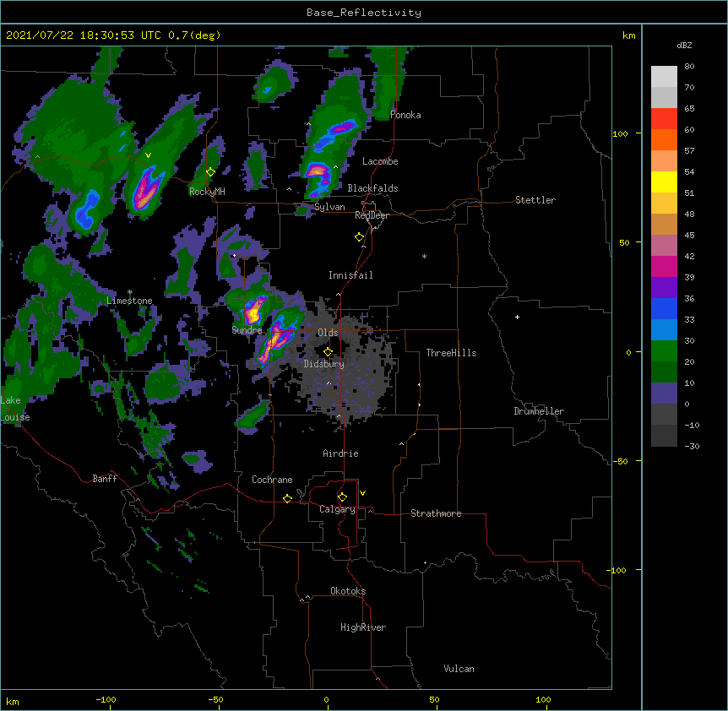Screen dimensions: 728x711
Task: Click the Limestone label
Action: click(x=129, y=301)
